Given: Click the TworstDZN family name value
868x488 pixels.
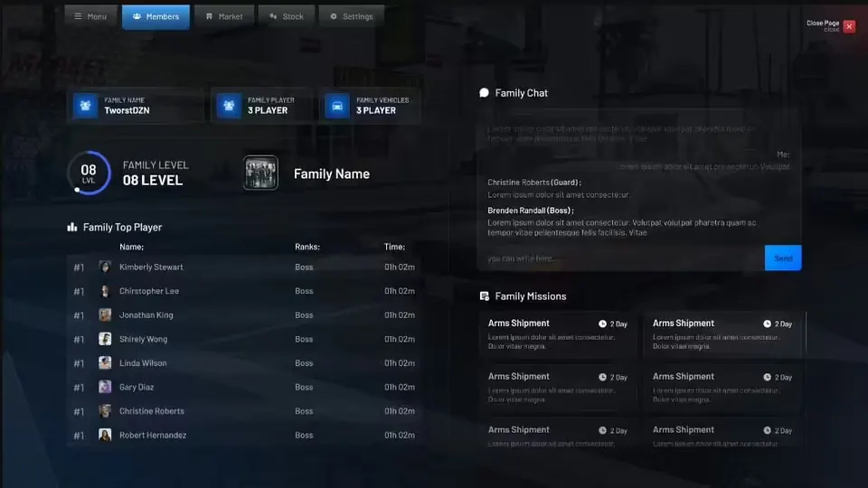Looking at the screenshot, I should (x=127, y=110).
